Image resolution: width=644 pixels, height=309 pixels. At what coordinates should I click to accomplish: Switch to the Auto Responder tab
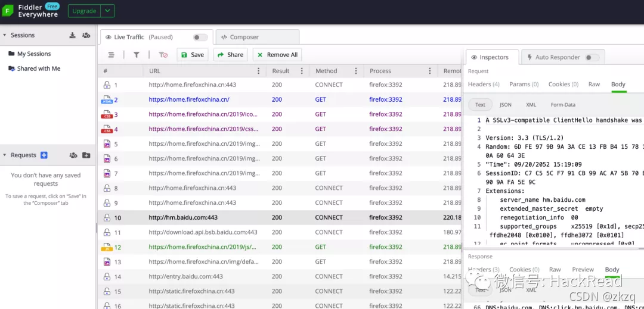coord(563,57)
